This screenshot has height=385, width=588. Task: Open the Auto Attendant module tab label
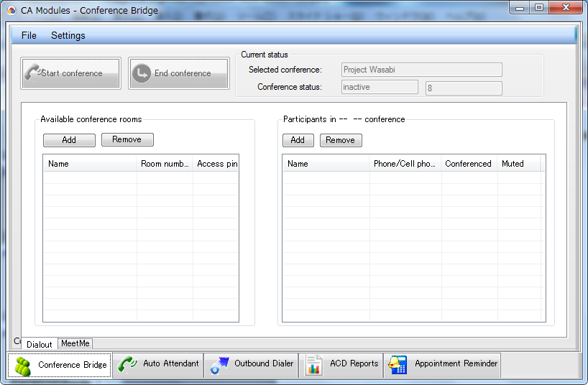point(171,363)
